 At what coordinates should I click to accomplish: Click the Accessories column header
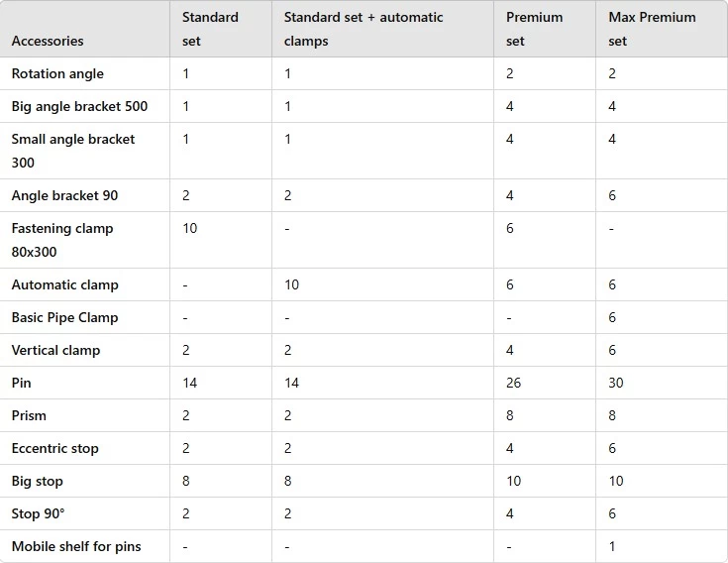(48, 41)
